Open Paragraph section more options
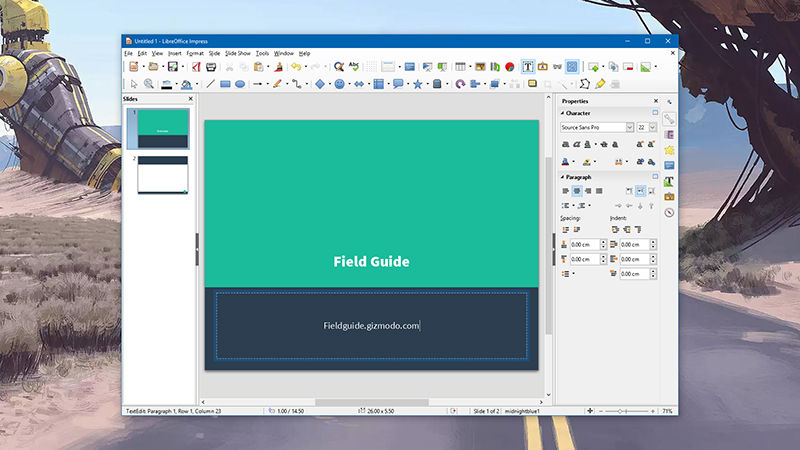 click(x=655, y=177)
